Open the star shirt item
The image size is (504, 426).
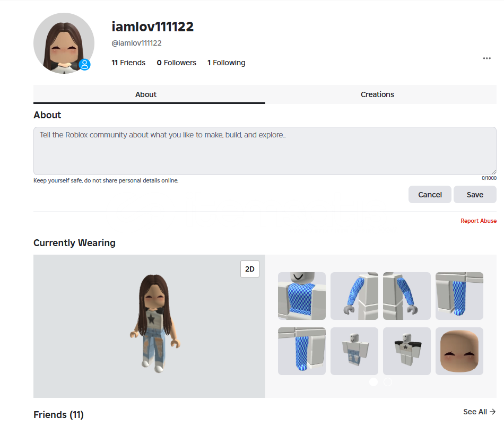pos(406,351)
